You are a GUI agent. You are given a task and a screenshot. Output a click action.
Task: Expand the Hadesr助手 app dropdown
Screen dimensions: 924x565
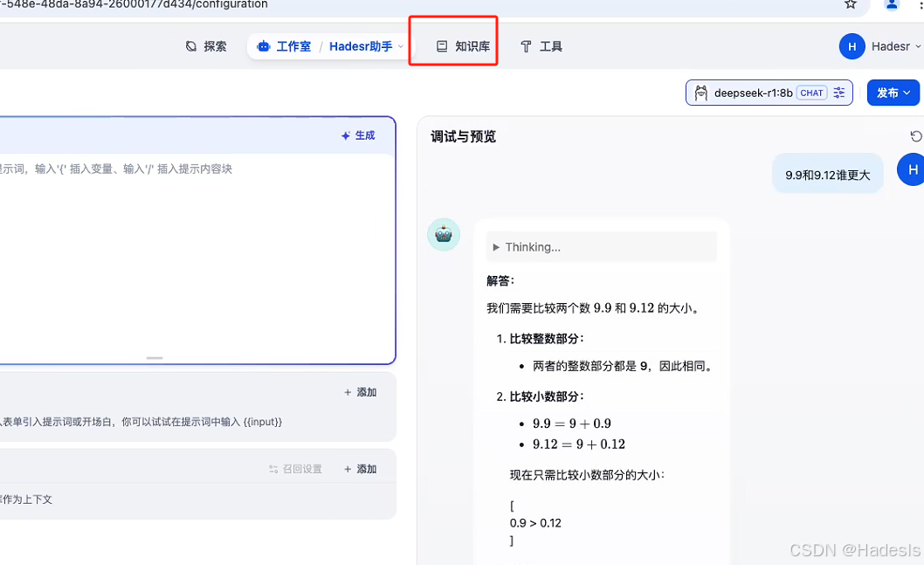point(401,46)
